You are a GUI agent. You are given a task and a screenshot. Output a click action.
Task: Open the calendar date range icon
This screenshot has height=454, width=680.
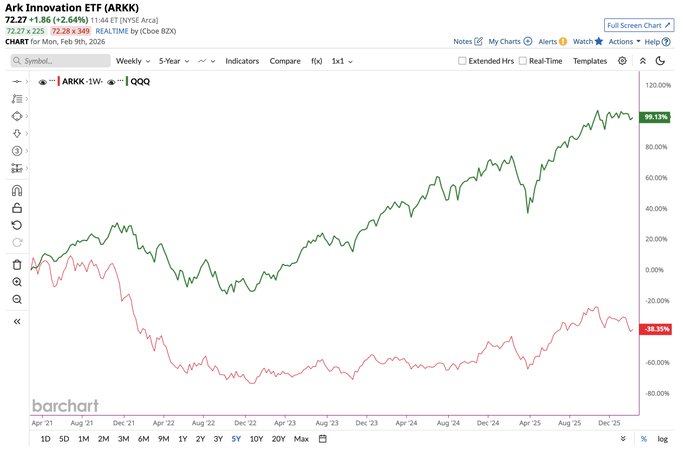click(323, 439)
